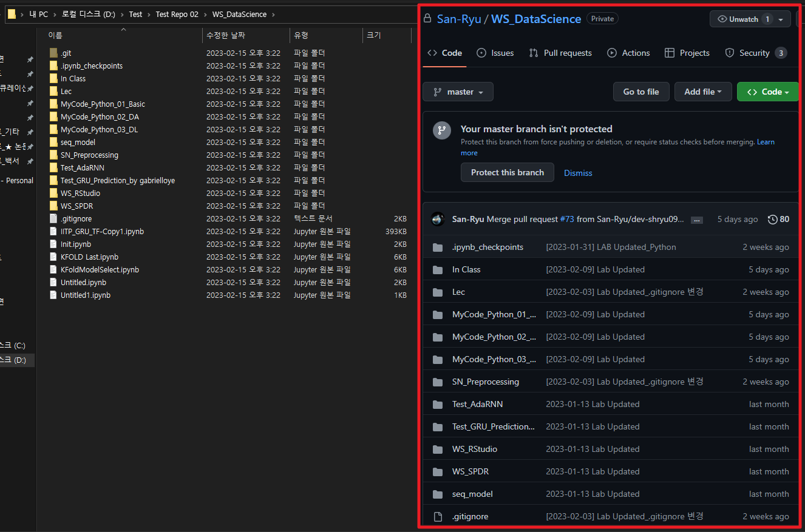Click the Unwatch button
Image resolution: width=805 pixels, height=532 pixels.
click(742, 19)
